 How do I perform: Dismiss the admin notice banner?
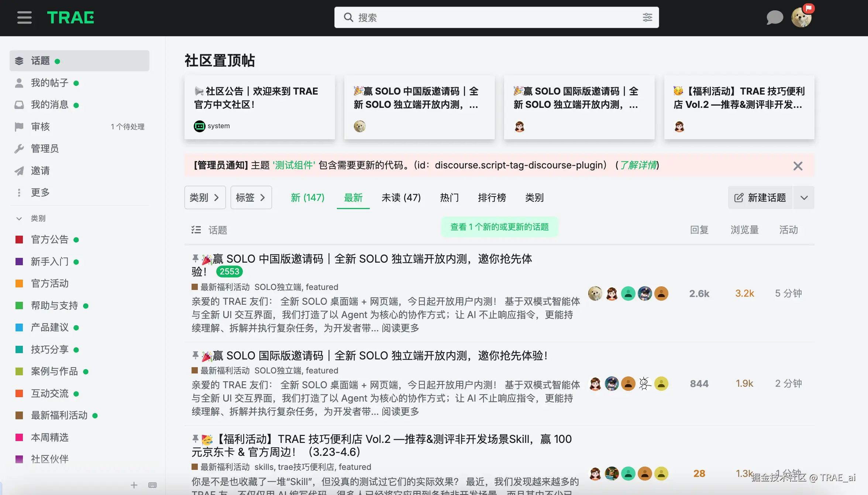click(798, 166)
